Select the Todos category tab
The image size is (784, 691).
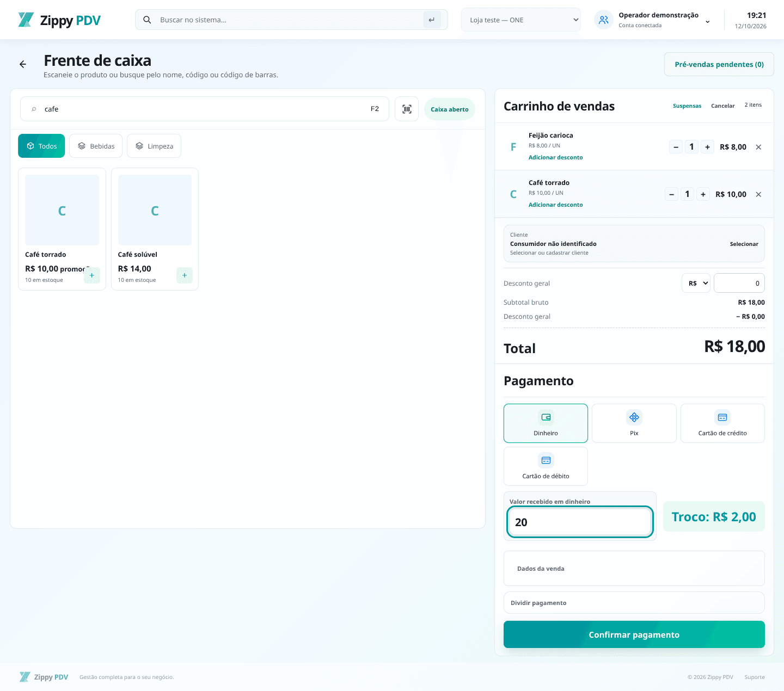pos(41,146)
